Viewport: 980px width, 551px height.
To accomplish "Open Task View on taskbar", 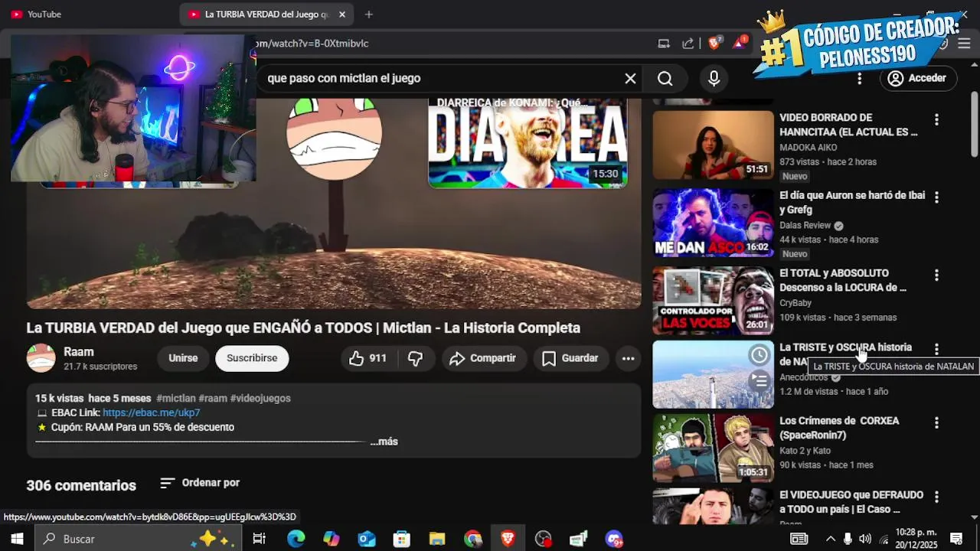I will [259, 539].
